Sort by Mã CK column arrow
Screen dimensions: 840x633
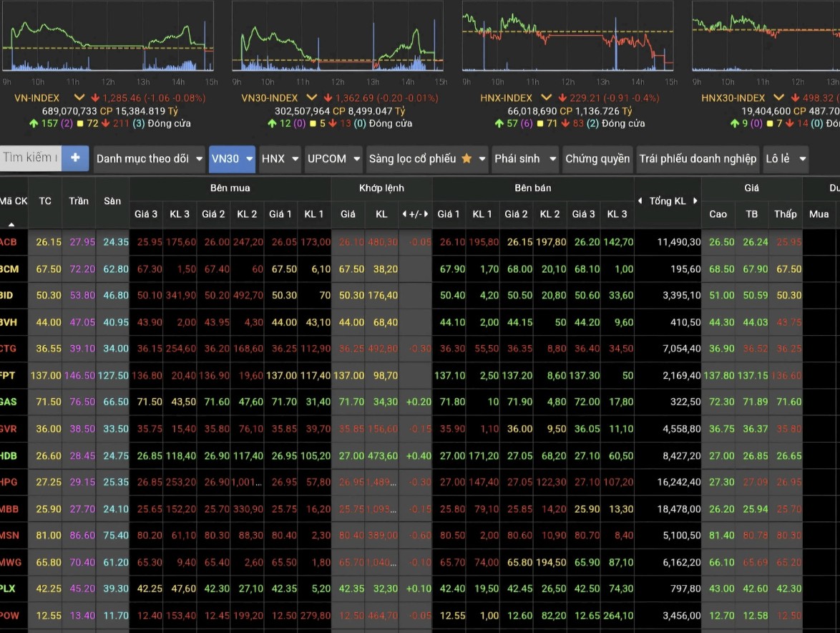pyautogui.click(x=11, y=223)
